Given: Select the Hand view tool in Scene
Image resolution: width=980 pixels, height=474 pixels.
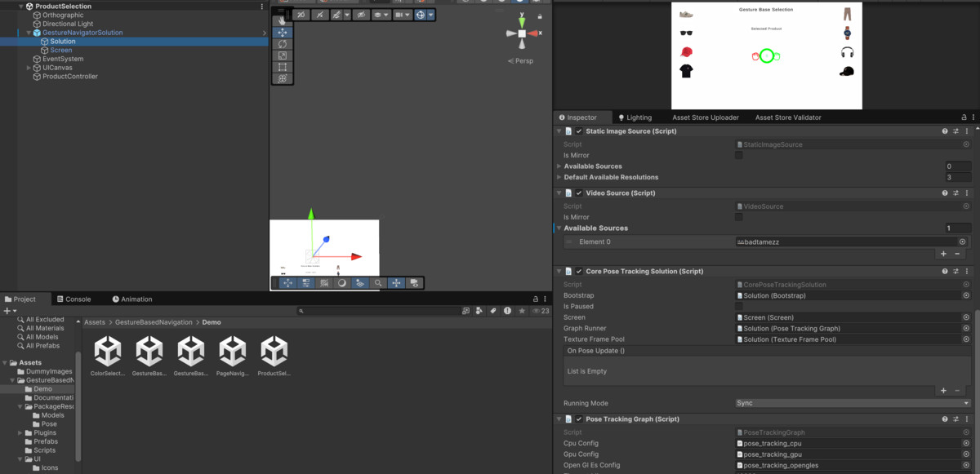Looking at the screenshot, I should 283,20.
